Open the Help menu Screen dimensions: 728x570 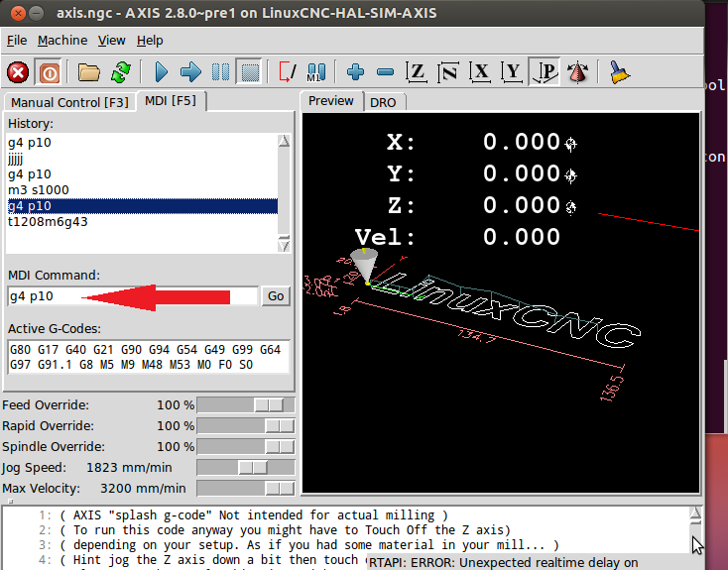coord(150,41)
